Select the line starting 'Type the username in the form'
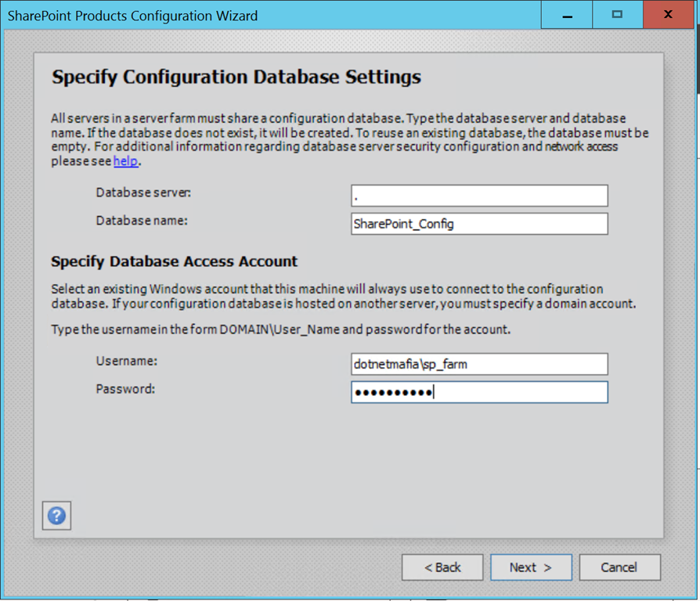 (x=281, y=329)
